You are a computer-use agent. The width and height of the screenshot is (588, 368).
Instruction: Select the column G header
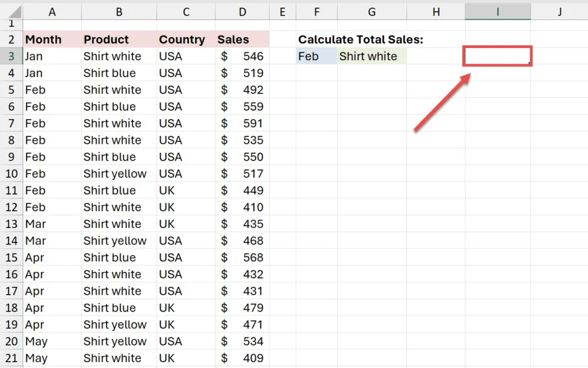tap(371, 12)
